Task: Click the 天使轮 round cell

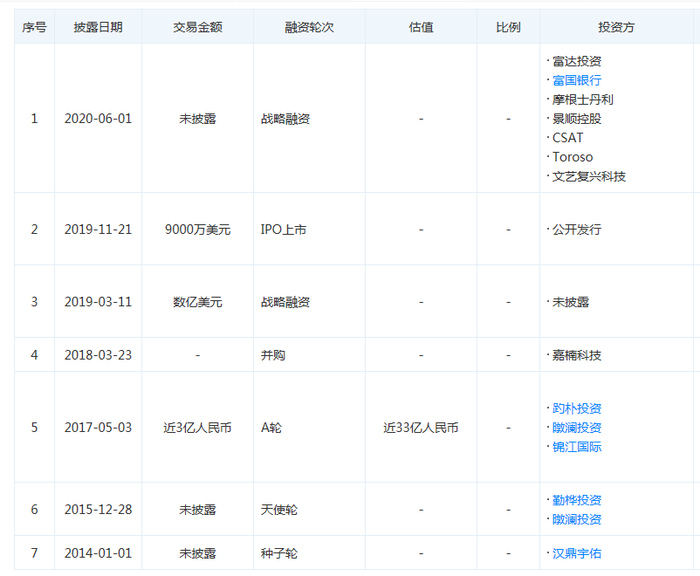Action: 279,509
